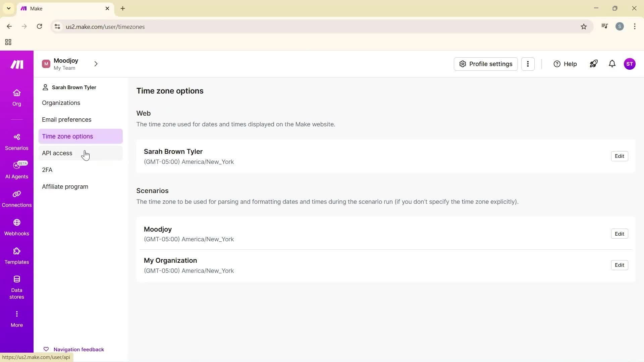Screen dimensions: 644x362
Task: Open the Connections panel
Action: point(16,198)
